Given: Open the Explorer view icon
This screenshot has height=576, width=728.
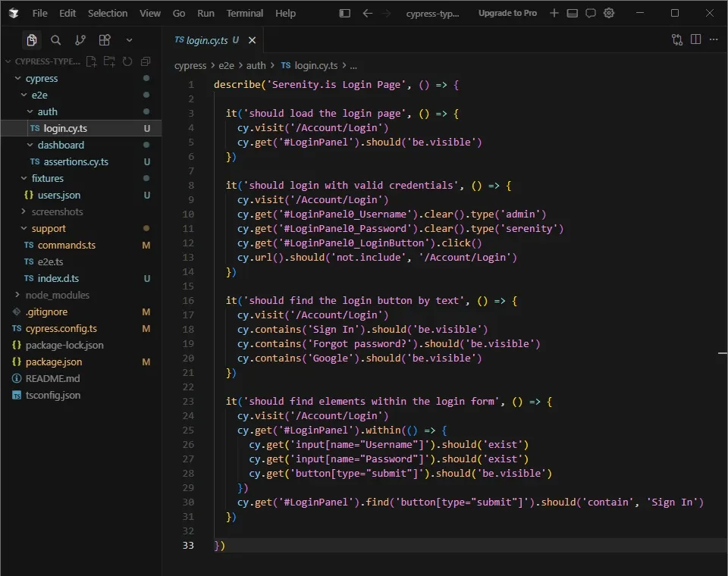Looking at the screenshot, I should (32, 40).
